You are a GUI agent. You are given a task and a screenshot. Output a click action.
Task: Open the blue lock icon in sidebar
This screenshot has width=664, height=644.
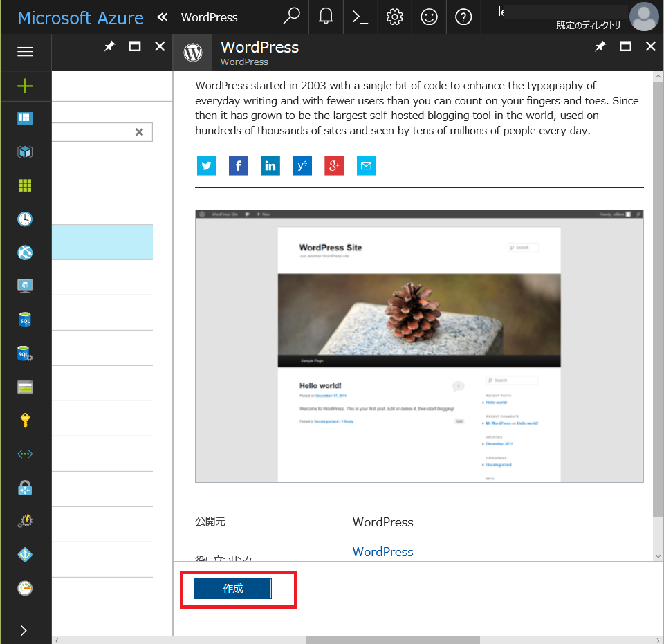coord(25,488)
